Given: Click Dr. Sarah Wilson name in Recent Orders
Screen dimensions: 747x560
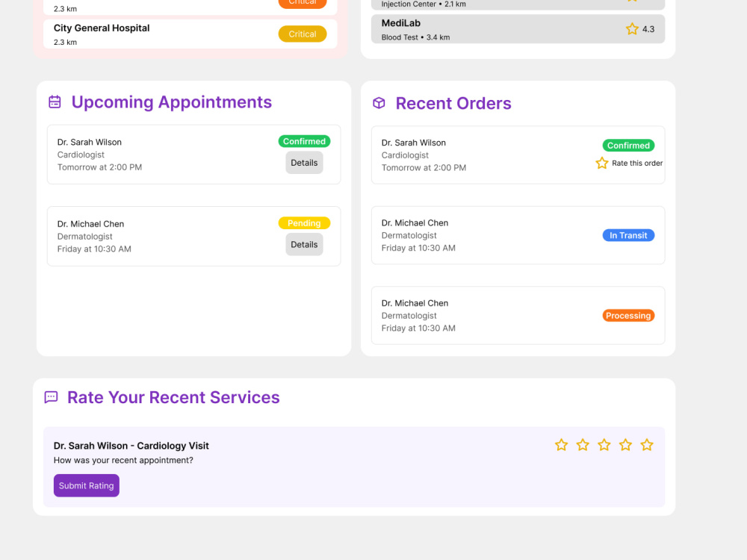Looking at the screenshot, I should 414,143.
